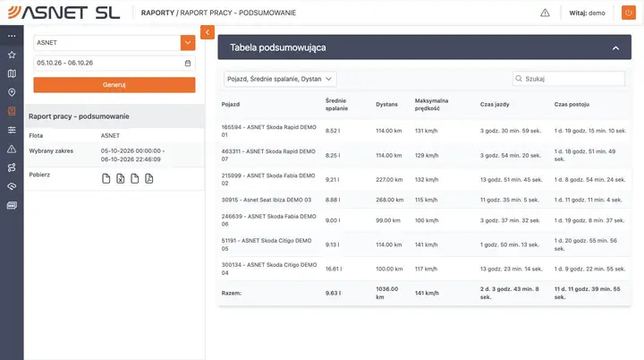
Task: Collapse the left panel with orange arrow
Action: click(x=208, y=32)
